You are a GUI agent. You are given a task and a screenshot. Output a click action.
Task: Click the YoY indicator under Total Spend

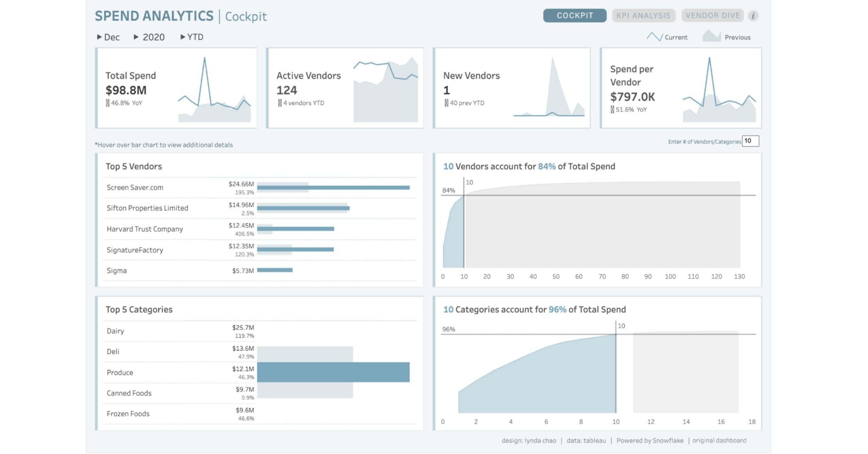(124, 103)
